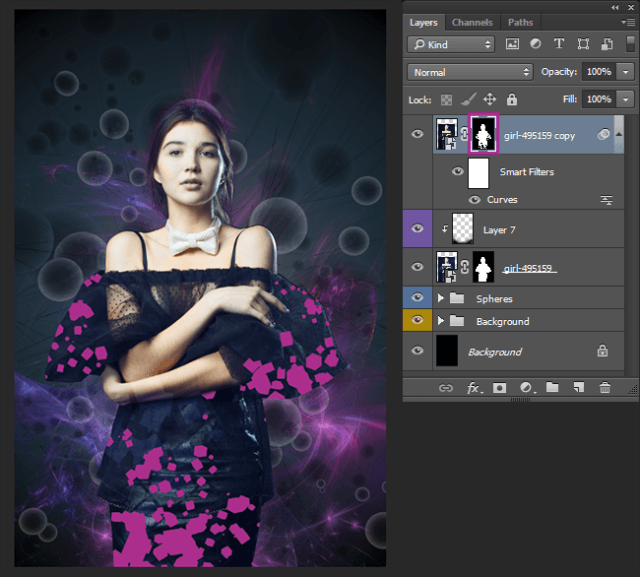Open the Kind filter dropdown
This screenshot has height=577, width=640.
click(451, 44)
